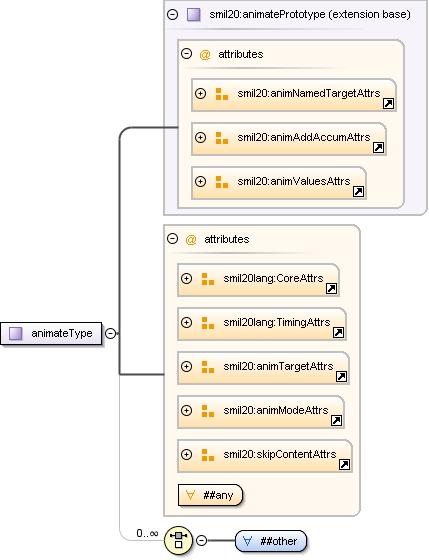Expand smil20:animModeAttrs attribute group

(186, 410)
